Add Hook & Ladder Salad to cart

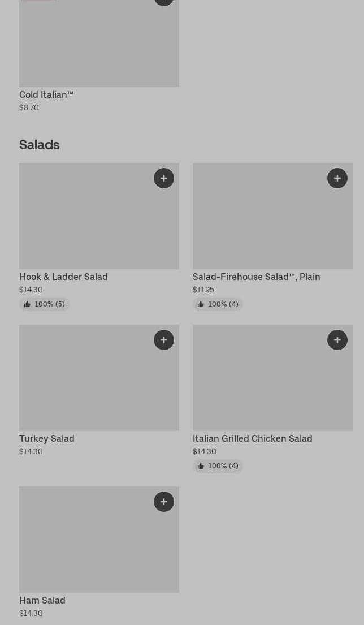pos(164,178)
